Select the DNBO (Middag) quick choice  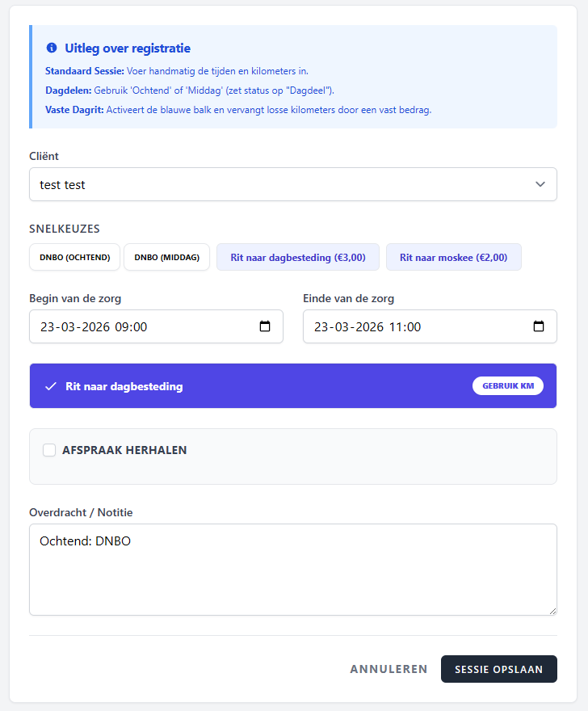167,257
